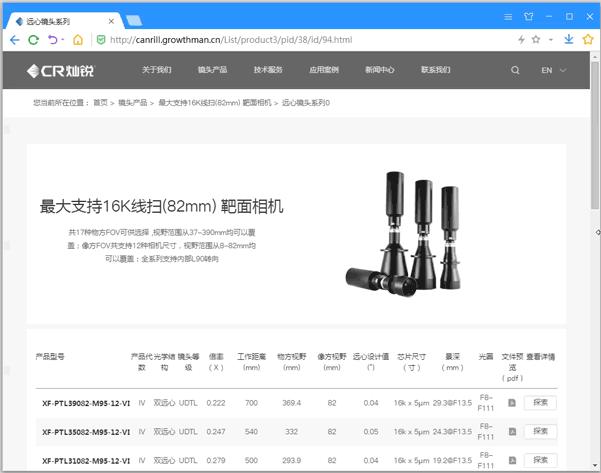The image size is (601, 473).
Task: Reload the page with the refresh icon
Action: 34,39
